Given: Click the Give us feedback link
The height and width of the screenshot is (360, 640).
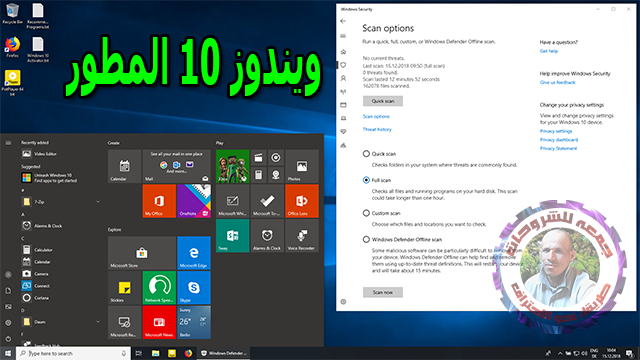Looking at the screenshot, I should point(558,82).
